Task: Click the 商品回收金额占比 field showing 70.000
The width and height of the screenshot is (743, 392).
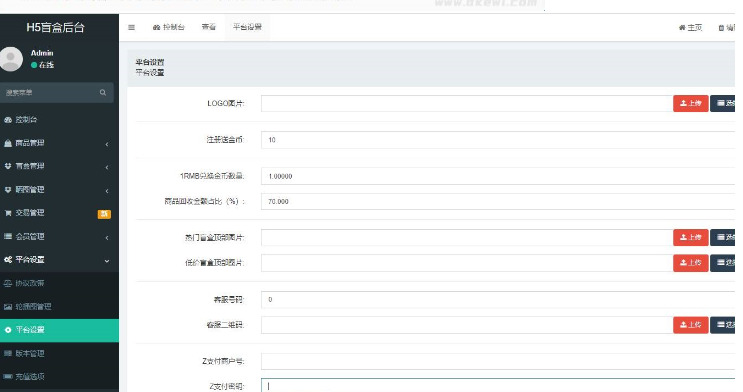Action: click(498, 201)
